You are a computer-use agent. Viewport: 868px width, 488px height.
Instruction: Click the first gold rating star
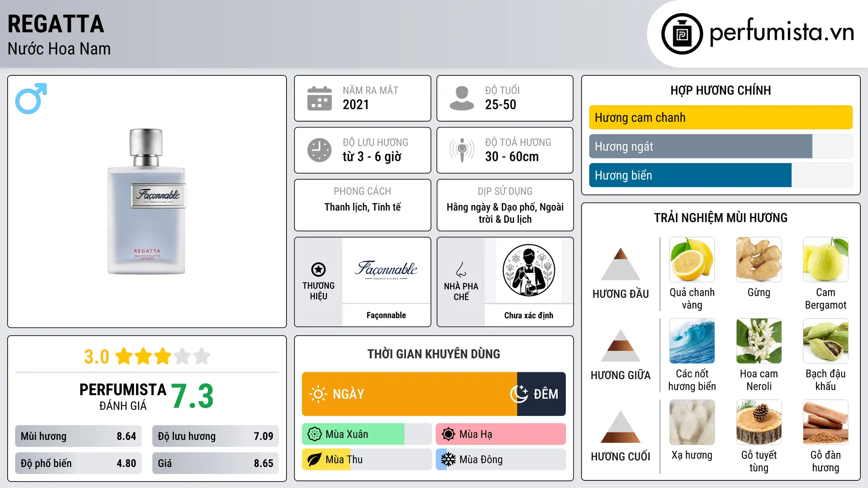click(x=124, y=356)
